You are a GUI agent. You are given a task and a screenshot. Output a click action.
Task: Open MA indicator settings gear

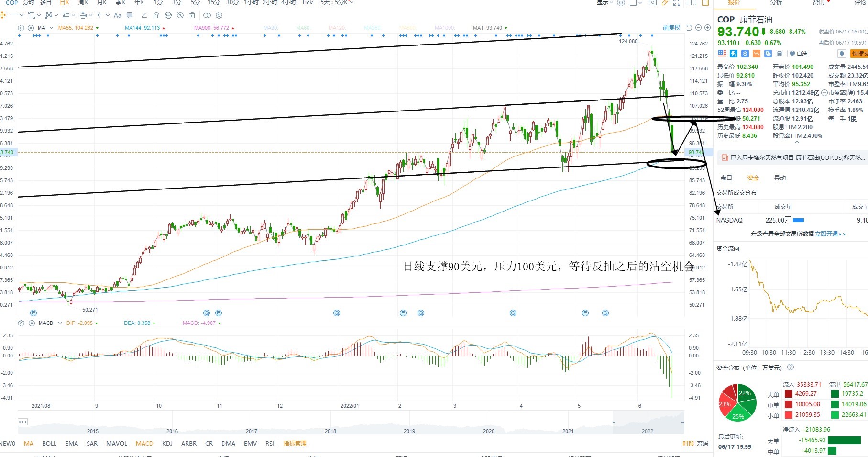(x=21, y=28)
